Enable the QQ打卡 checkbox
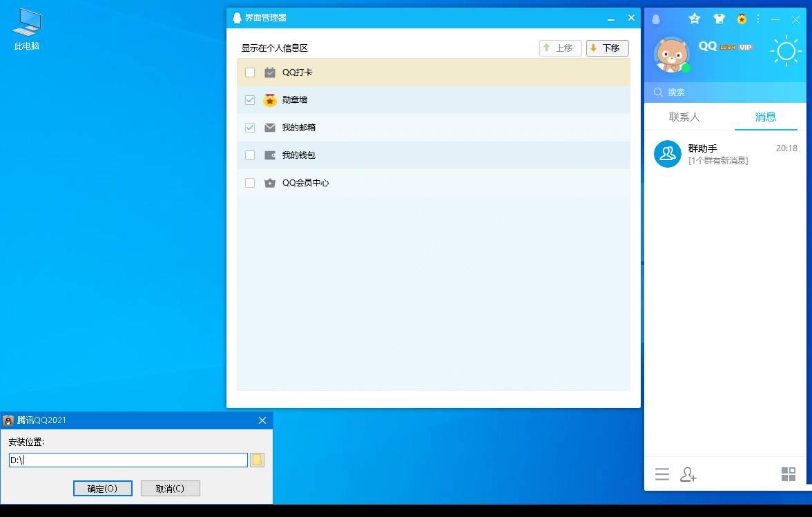 click(250, 72)
